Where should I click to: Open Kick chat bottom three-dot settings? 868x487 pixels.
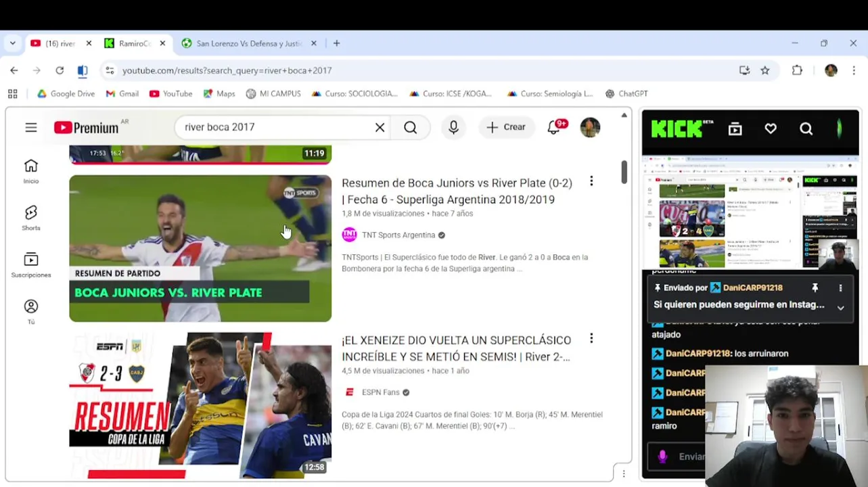pos(624,473)
